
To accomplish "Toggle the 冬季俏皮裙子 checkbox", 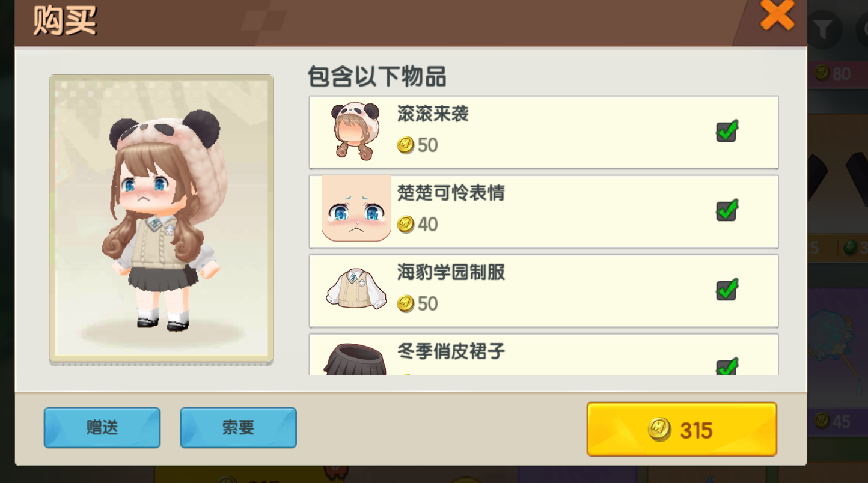I will (727, 367).
